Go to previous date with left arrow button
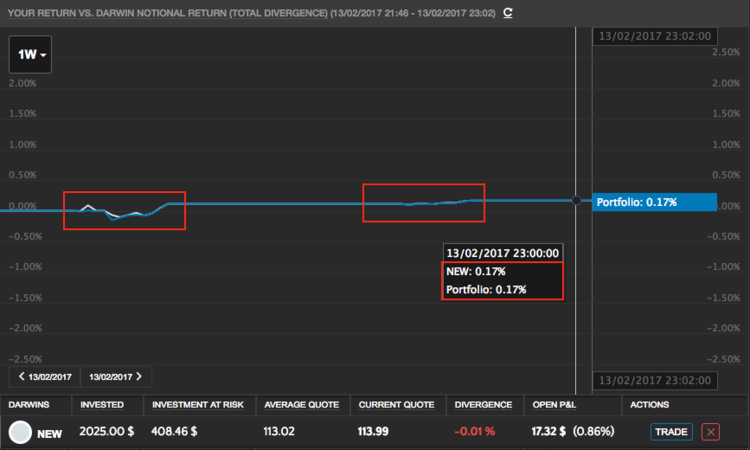750x450 pixels. (44, 377)
